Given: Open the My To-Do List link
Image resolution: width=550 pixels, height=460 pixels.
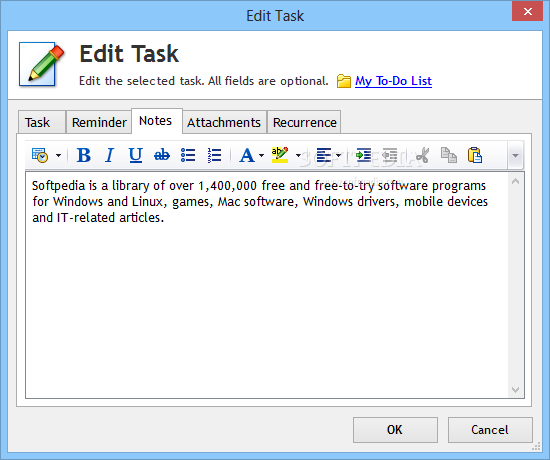Looking at the screenshot, I should click(x=393, y=81).
